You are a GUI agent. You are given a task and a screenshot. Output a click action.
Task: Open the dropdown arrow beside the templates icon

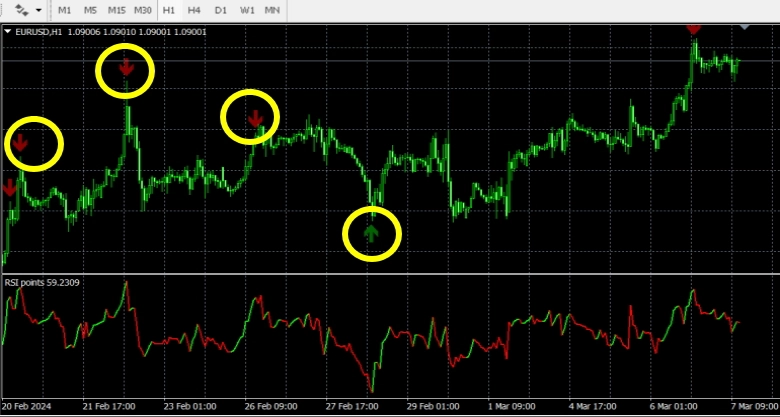[x=38, y=10]
